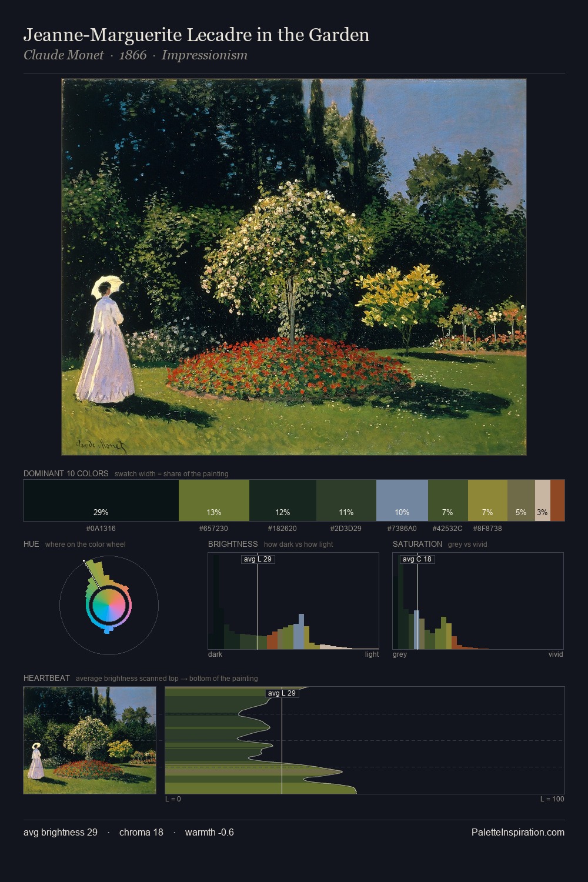Screen dimensions: 588x882
Task: Click 'swatch width = share of the painting' caption
Action: 172,473
